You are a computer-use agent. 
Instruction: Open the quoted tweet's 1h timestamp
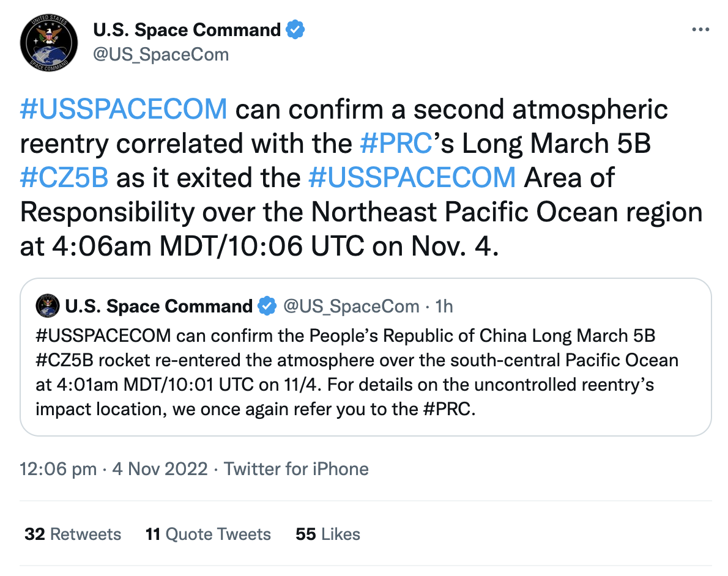pyautogui.click(x=444, y=306)
